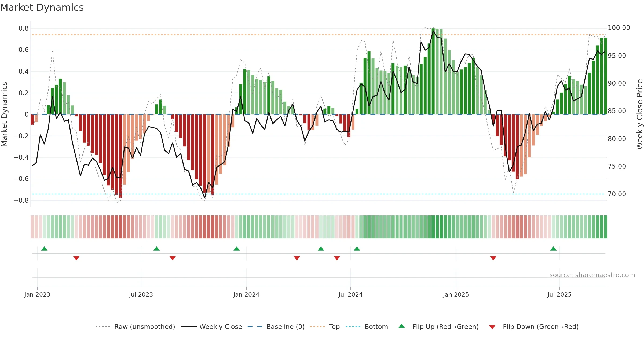Click the 90.00 price axis label
This screenshot has height=362, width=644.
[617, 83]
